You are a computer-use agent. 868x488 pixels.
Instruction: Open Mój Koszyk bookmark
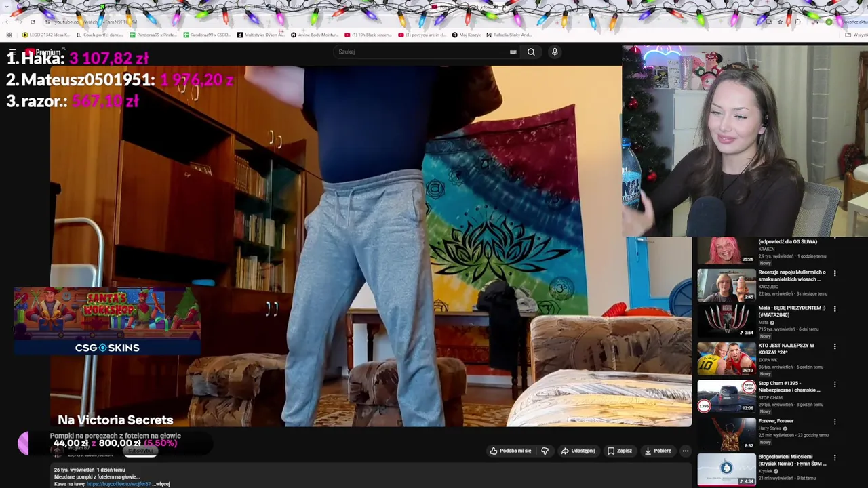click(x=467, y=35)
